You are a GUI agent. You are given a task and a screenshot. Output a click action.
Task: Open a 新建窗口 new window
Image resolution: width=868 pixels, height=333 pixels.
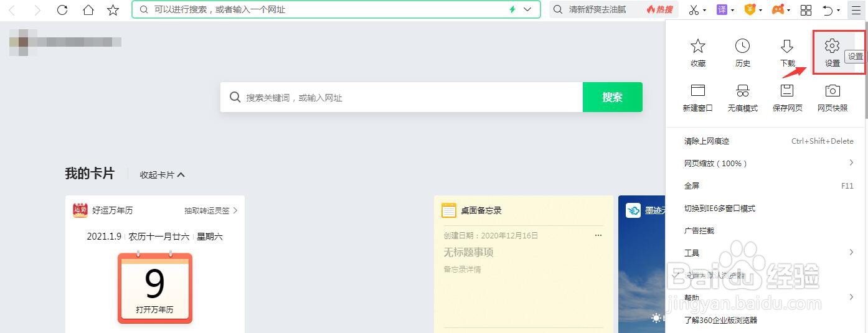(x=698, y=98)
